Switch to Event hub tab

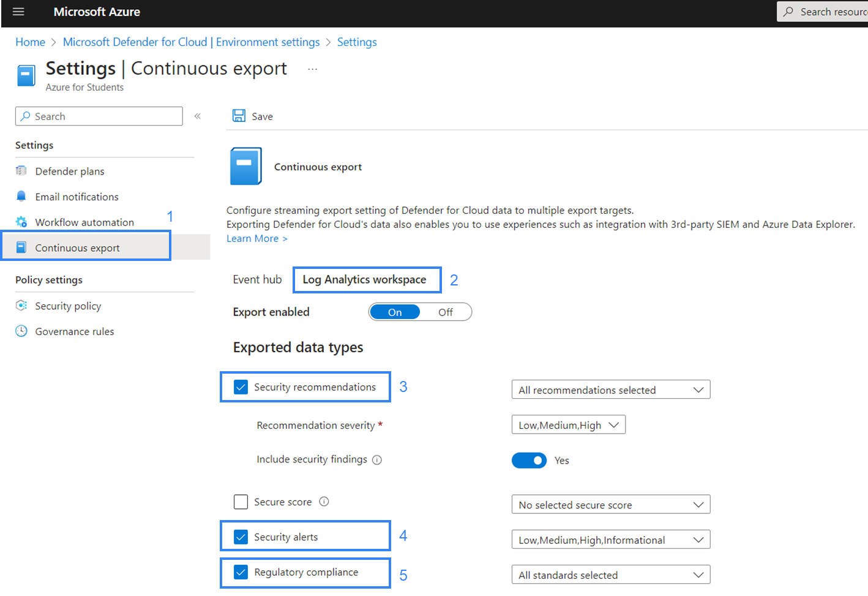[x=257, y=279]
